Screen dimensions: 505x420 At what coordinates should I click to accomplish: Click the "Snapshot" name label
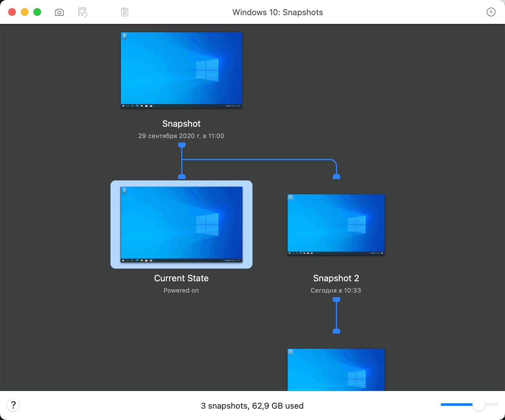(181, 124)
